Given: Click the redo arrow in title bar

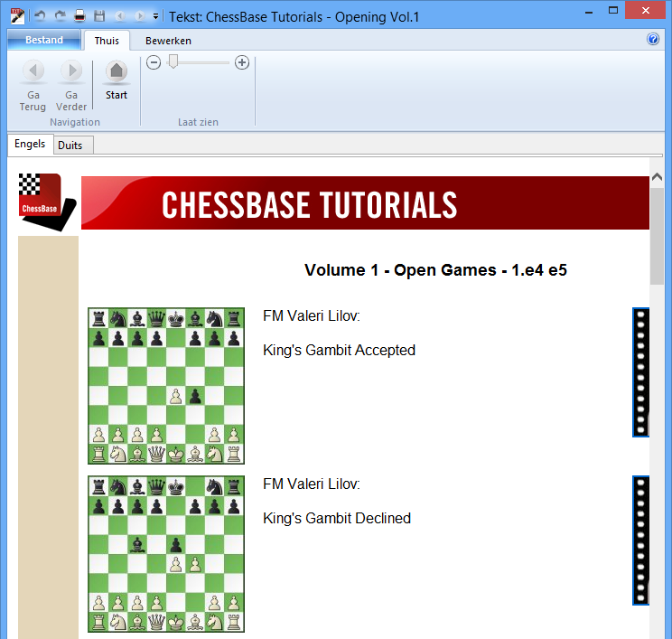Looking at the screenshot, I should [x=60, y=16].
